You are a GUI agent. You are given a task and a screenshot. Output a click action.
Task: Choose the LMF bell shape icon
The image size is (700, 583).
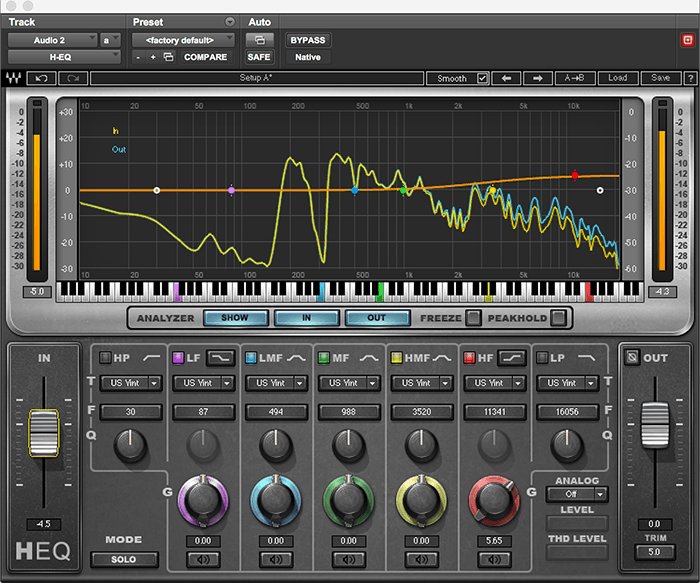296,358
